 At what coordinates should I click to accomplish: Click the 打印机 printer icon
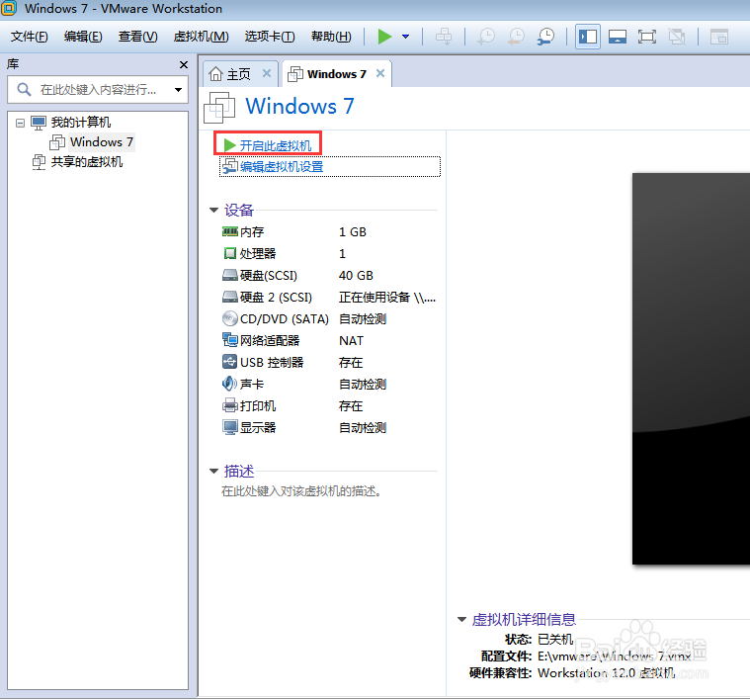[x=229, y=405]
